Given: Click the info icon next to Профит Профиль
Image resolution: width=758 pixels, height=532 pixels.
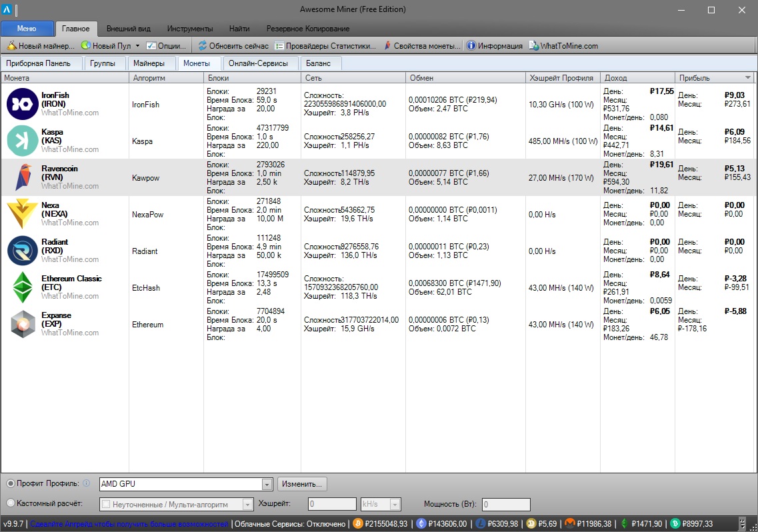Looking at the screenshot, I should click(87, 483).
